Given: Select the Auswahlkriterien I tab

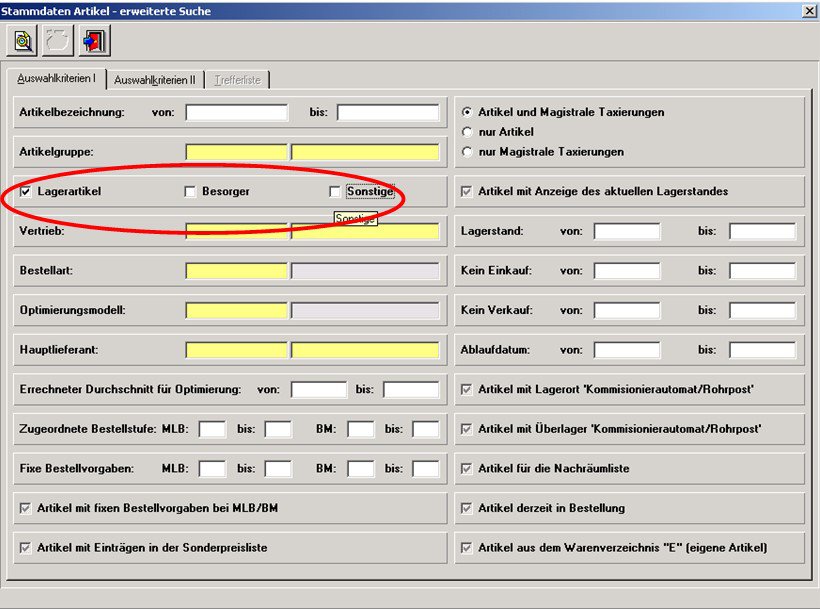Looking at the screenshot, I should coord(56,78).
